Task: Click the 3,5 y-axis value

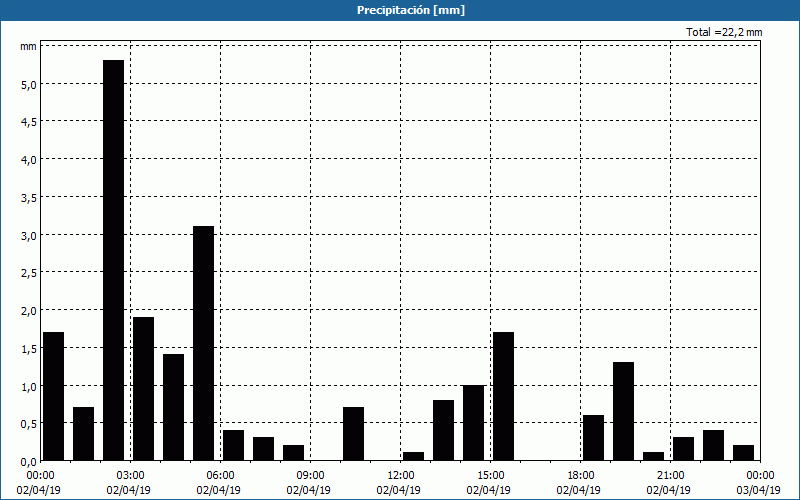Action: pos(29,197)
